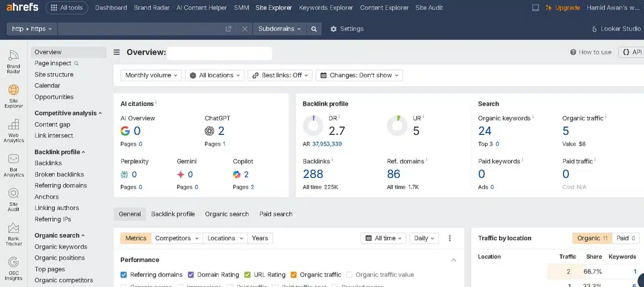Open the three-dot chart options menu

pos(450,238)
